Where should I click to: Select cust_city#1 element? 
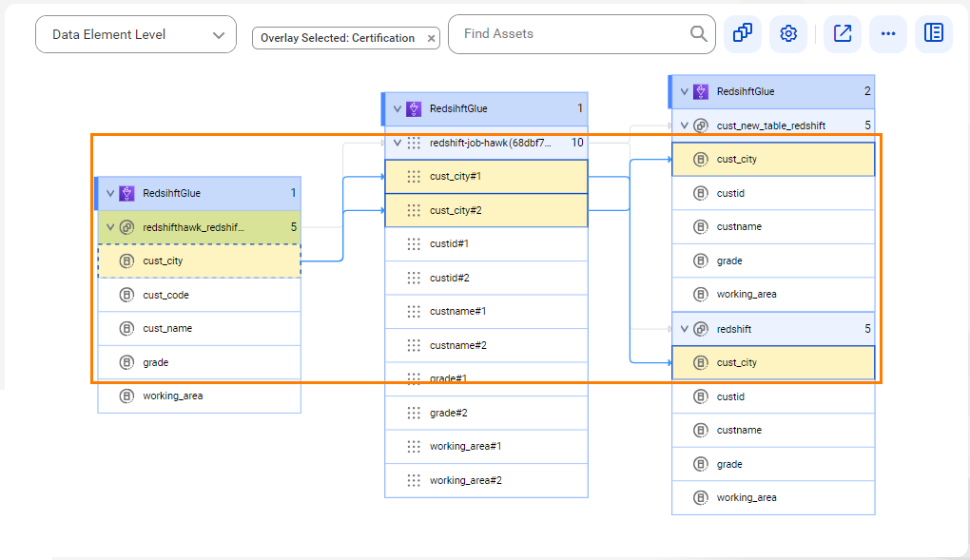[486, 176]
